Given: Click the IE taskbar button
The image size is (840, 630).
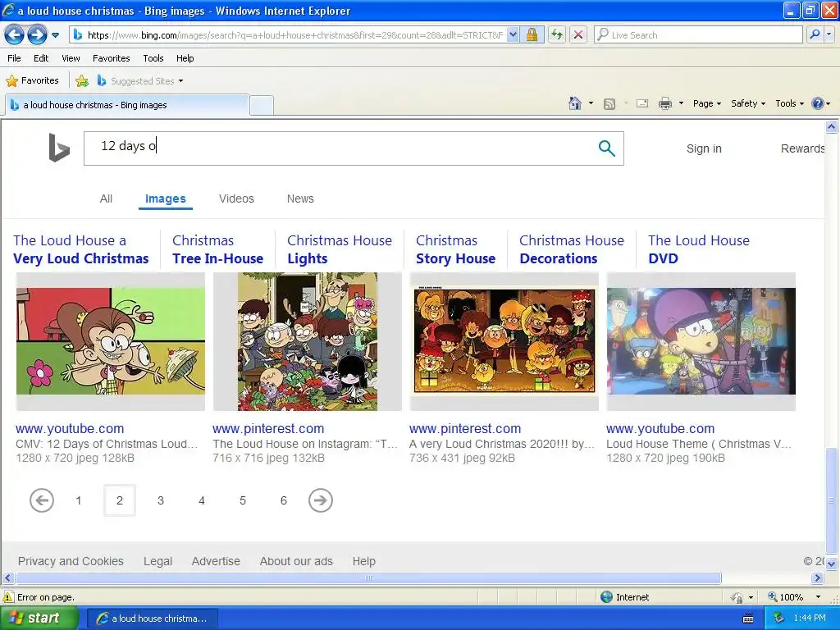Looking at the screenshot, I should coord(151,619).
